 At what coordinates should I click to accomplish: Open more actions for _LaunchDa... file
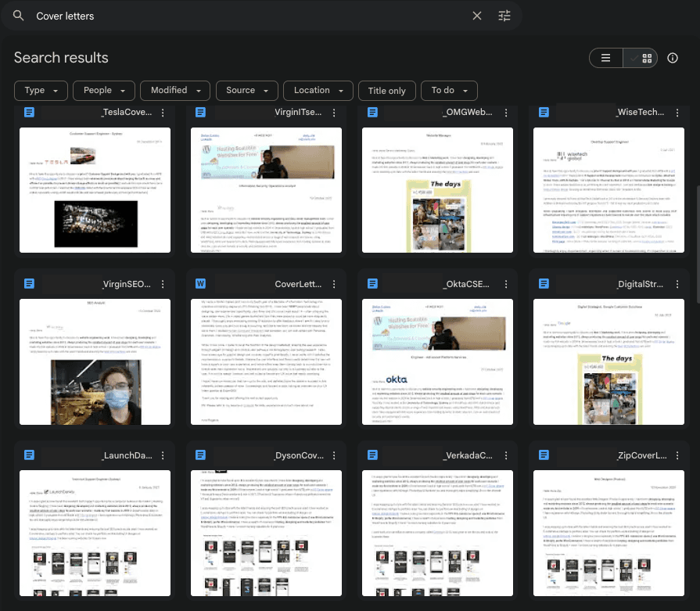point(163,455)
